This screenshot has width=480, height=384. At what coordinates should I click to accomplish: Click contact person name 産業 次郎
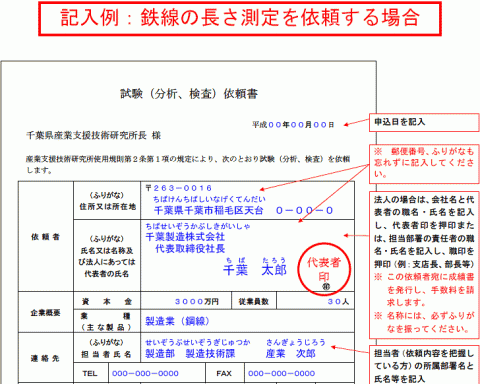(x=291, y=354)
